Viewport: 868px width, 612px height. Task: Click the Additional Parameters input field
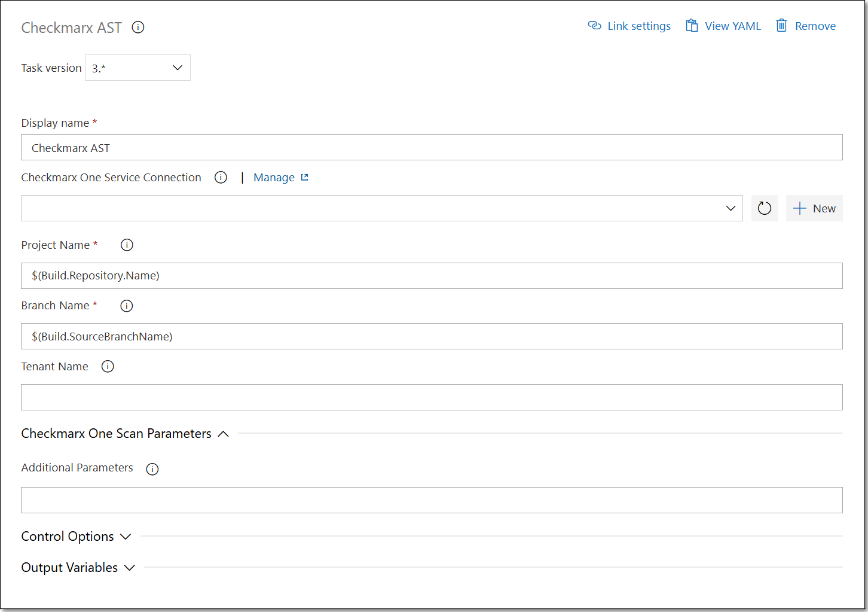[432, 500]
